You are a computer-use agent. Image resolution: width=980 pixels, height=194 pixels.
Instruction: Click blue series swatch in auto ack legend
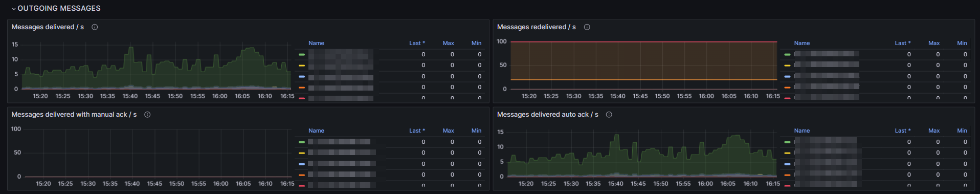click(787, 164)
